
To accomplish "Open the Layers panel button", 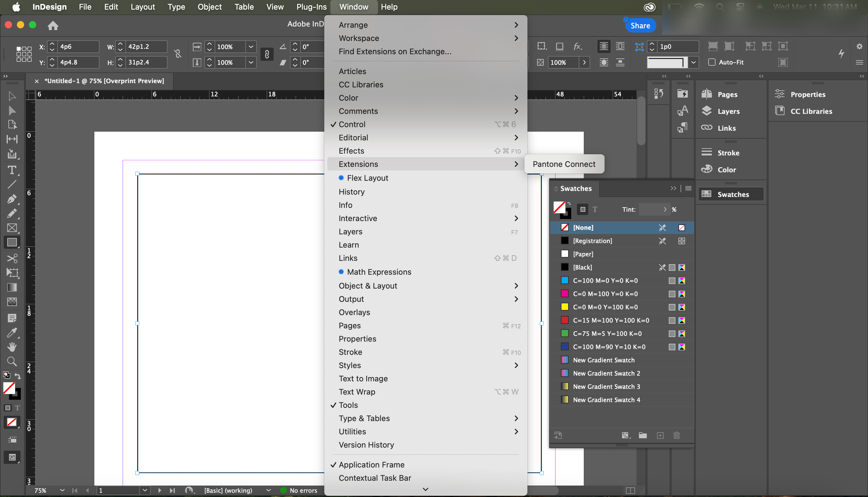I will [x=728, y=111].
